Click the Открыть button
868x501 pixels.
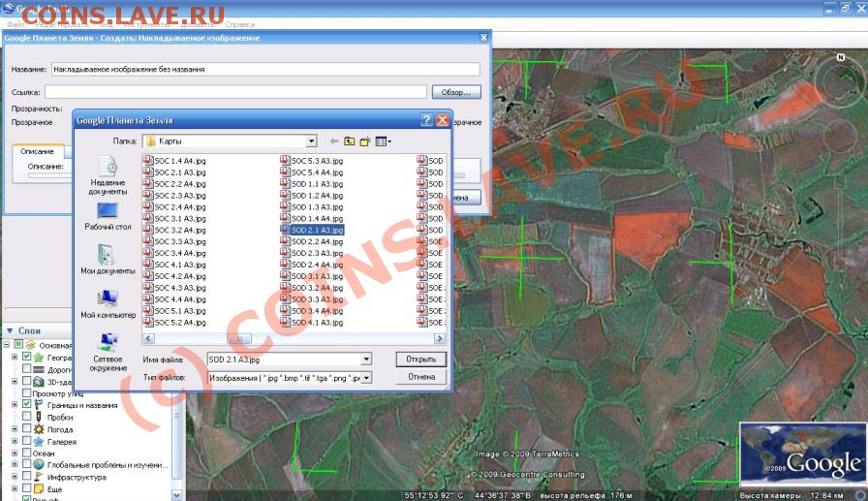(420, 360)
